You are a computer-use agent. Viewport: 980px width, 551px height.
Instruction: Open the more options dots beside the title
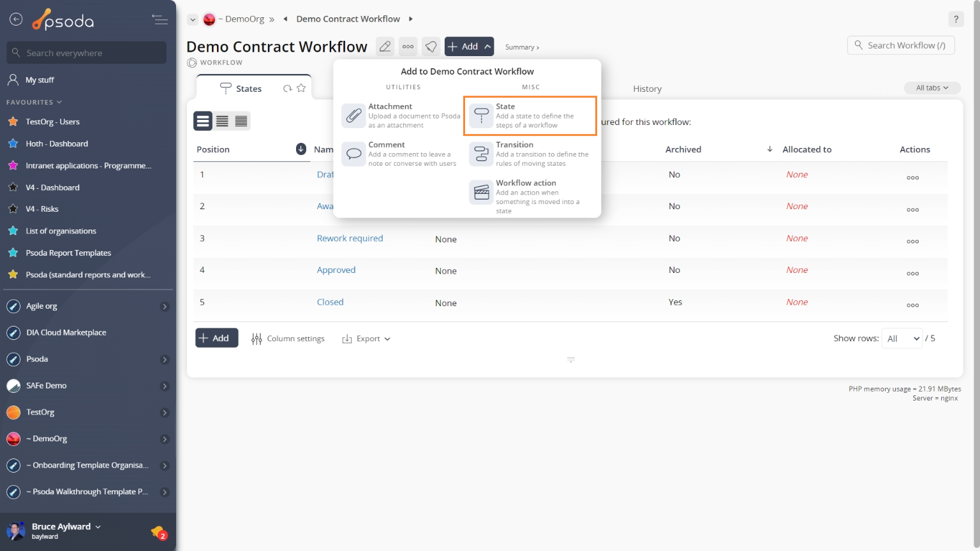pos(408,47)
